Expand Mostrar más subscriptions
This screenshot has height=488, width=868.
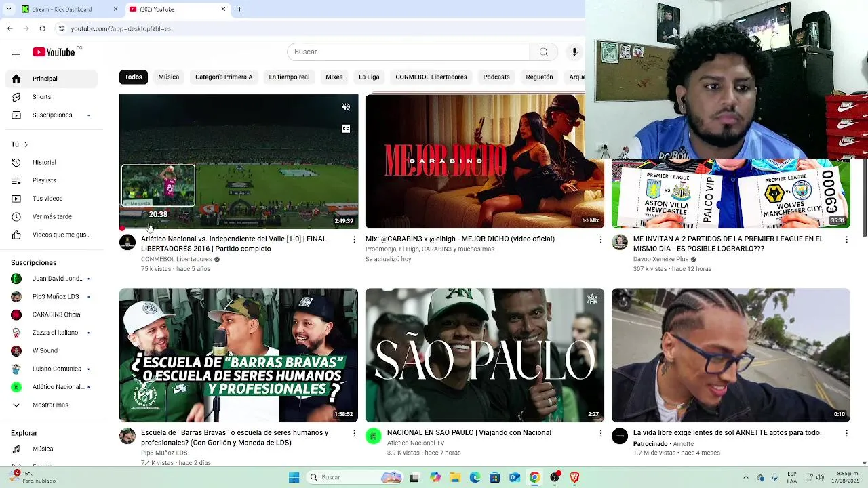click(52, 405)
